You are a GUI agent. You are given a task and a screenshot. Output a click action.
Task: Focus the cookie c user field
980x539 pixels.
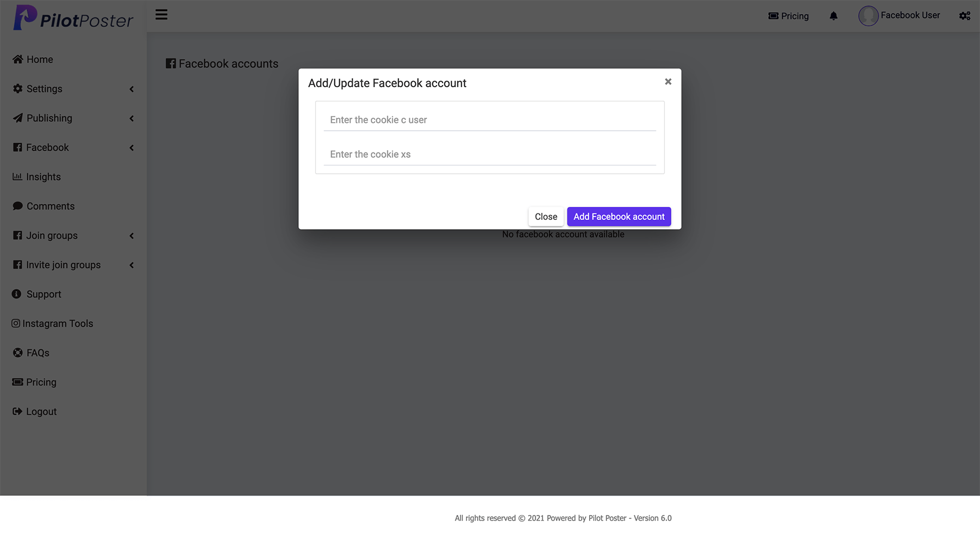[x=490, y=120]
